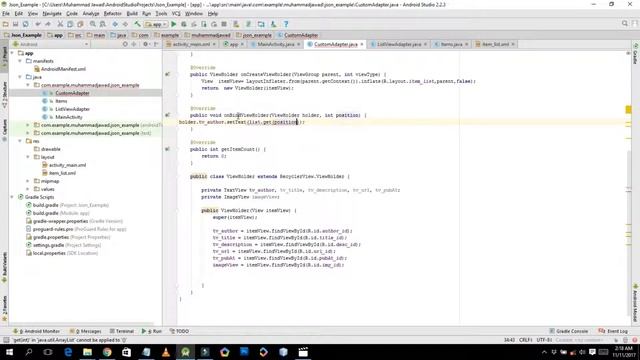This screenshot has width=640, height=360.
Task: Open Project panel gear settings icon
Action: tap(146, 44)
